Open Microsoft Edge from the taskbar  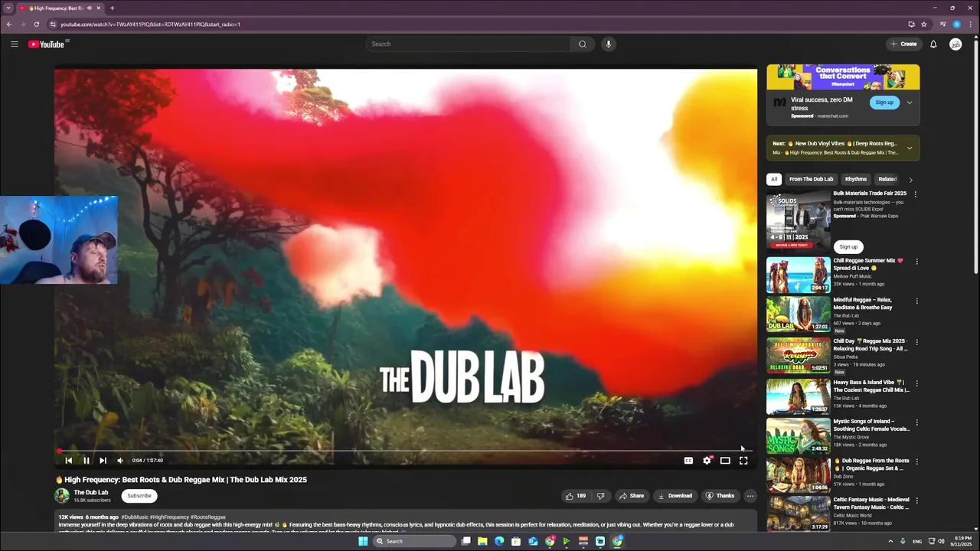coord(499,541)
